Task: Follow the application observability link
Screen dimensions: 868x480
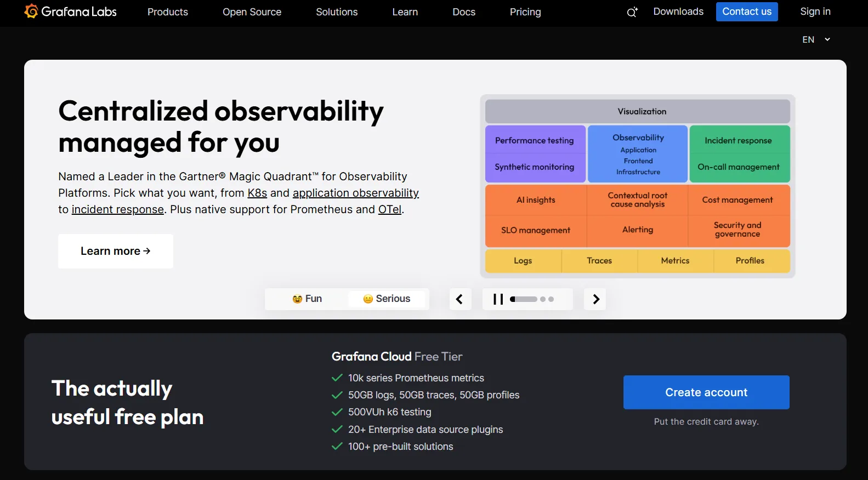Action: (x=356, y=193)
